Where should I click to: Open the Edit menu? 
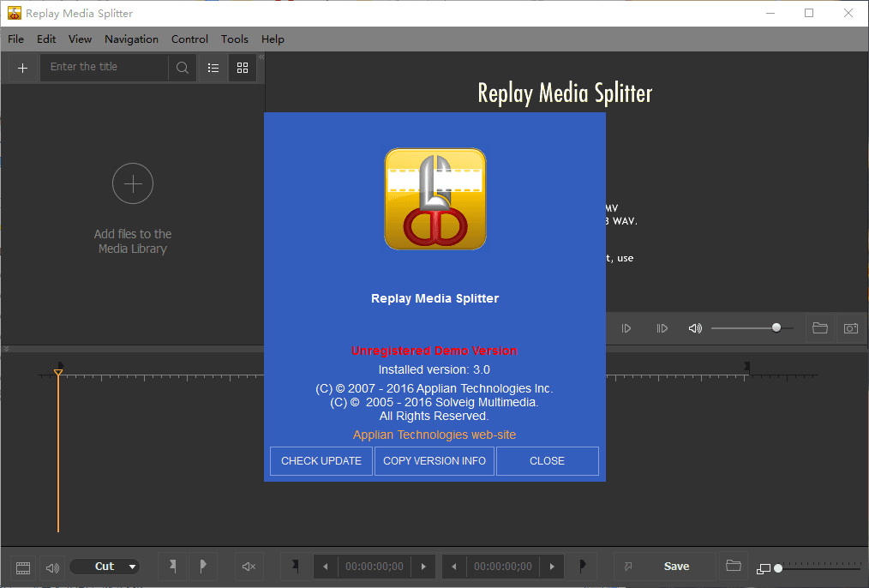[46, 39]
